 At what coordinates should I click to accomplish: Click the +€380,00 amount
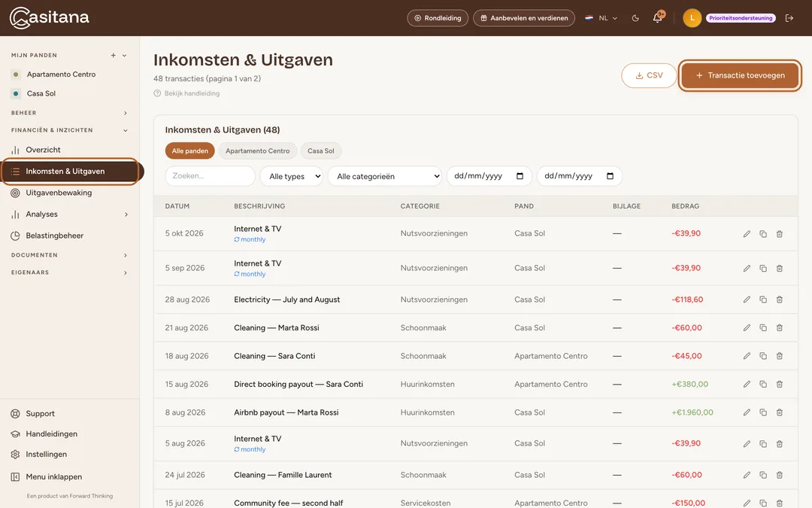(689, 384)
